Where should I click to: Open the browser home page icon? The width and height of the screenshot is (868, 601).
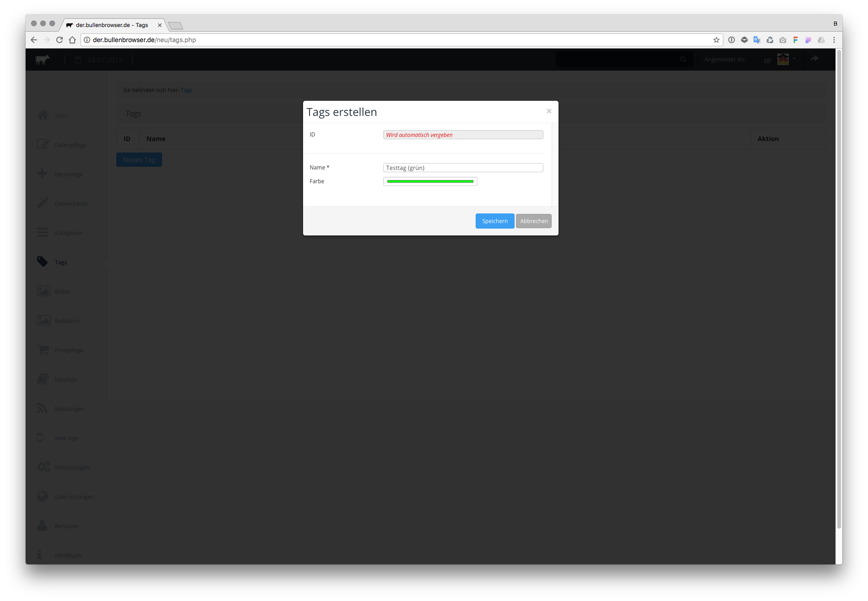pos(72,40)
